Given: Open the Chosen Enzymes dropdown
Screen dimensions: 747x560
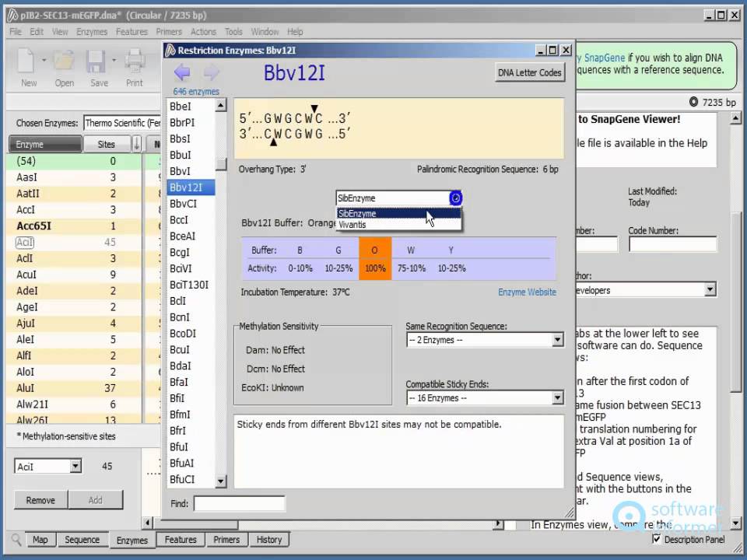Looking at the screenshot, I should [122, 123].
